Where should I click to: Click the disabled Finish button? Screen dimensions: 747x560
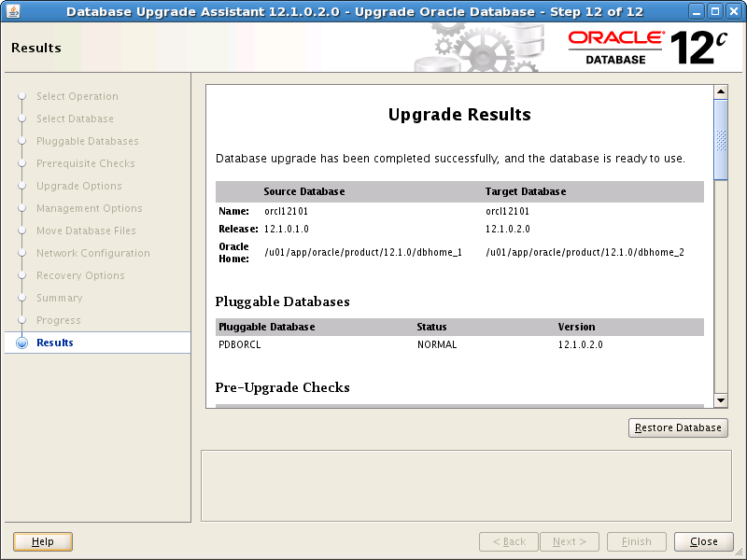click(x=637, y=541)
